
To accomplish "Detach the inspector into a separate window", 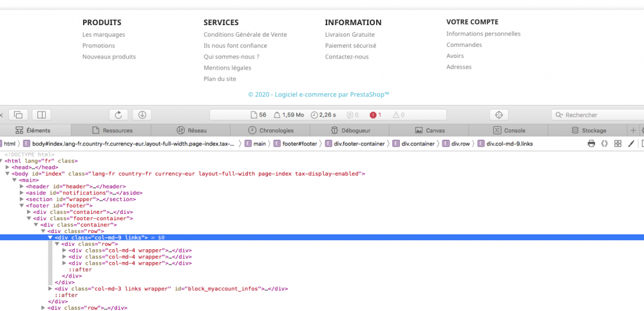I will [x=18, y=115].
